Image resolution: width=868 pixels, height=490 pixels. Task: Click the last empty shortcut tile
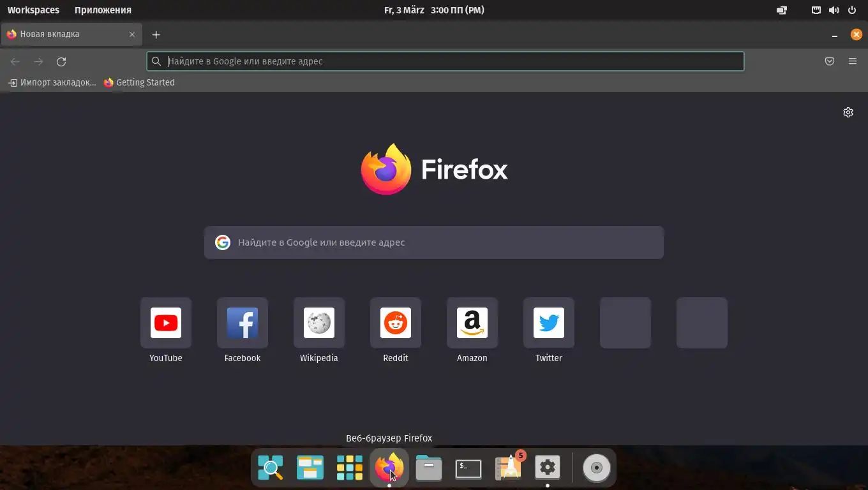[x=702, y=323]
